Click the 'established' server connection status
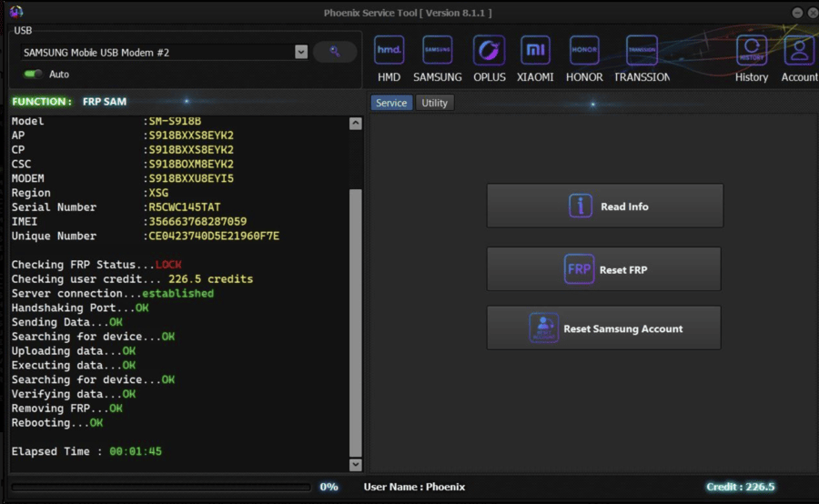Image resolution: width=819 pixels, height=504 pixels. click(x=178, y=294)
